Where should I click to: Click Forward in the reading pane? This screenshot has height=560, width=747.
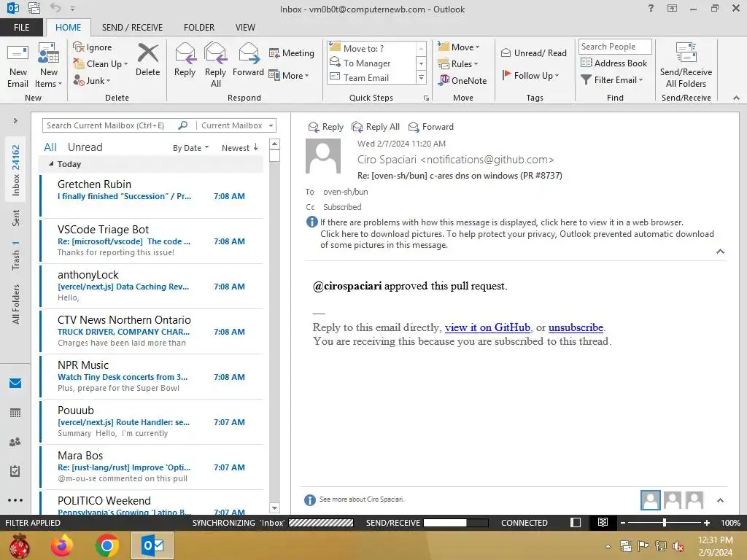(x=431, y=127)
